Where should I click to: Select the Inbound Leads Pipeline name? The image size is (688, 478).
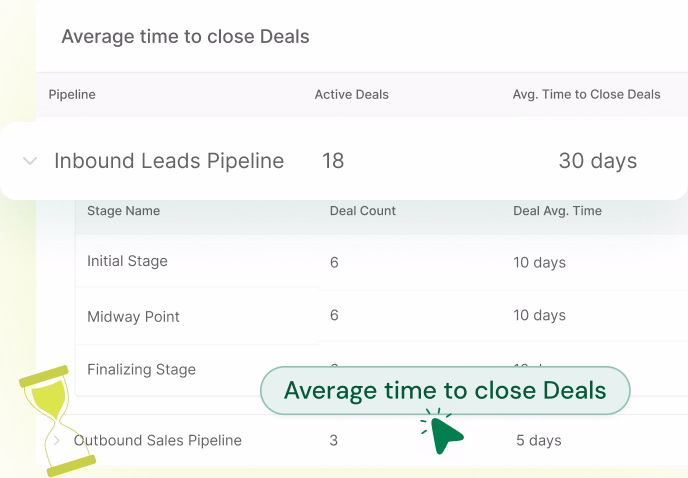click(x=169, y=161)
